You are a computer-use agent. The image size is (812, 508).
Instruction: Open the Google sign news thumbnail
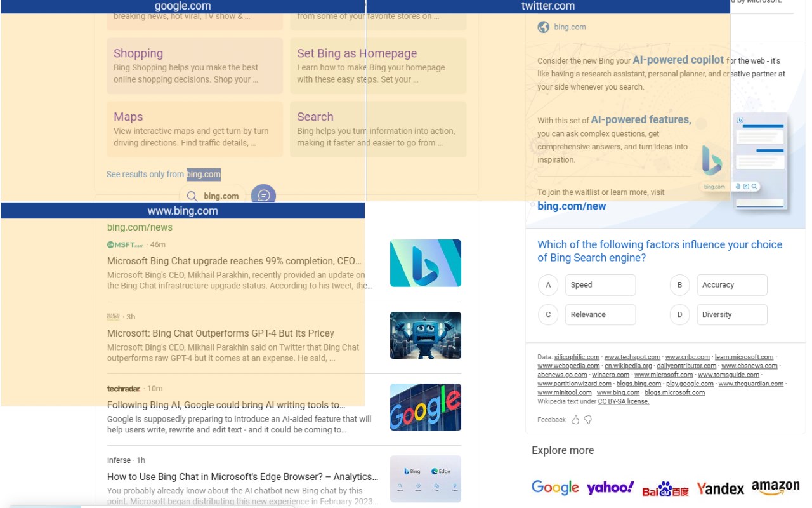coord(426,407)
